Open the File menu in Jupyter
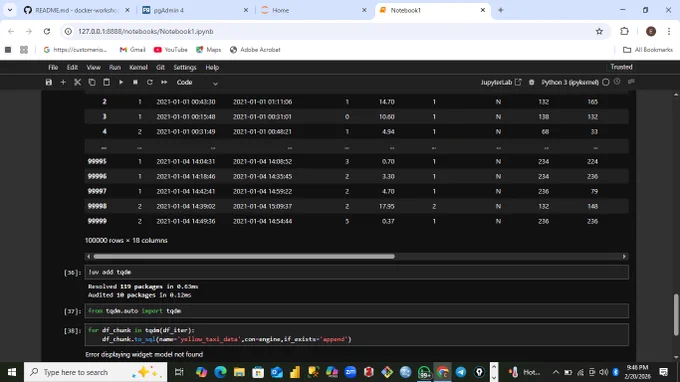 point(53,67)
